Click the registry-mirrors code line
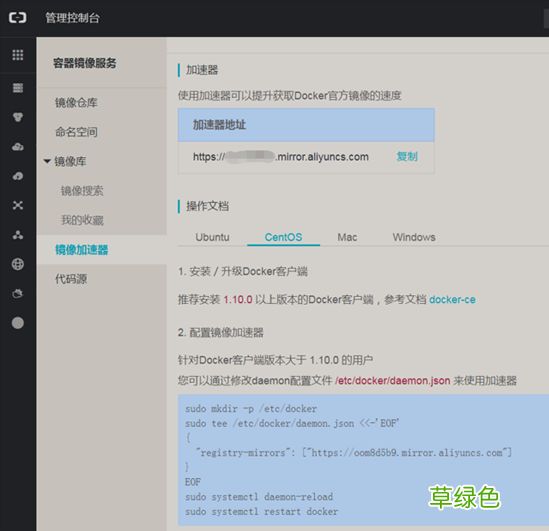Screen dimensions: 549x531 354,453
